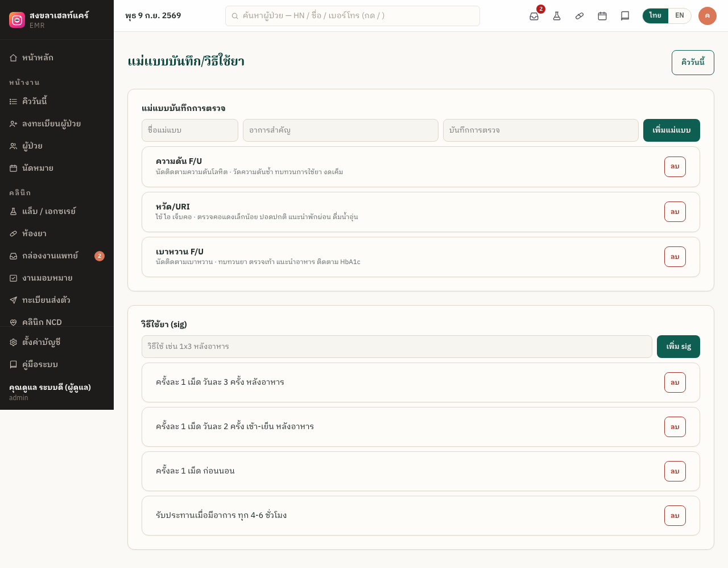Switch language to EN

coord(680,16)
